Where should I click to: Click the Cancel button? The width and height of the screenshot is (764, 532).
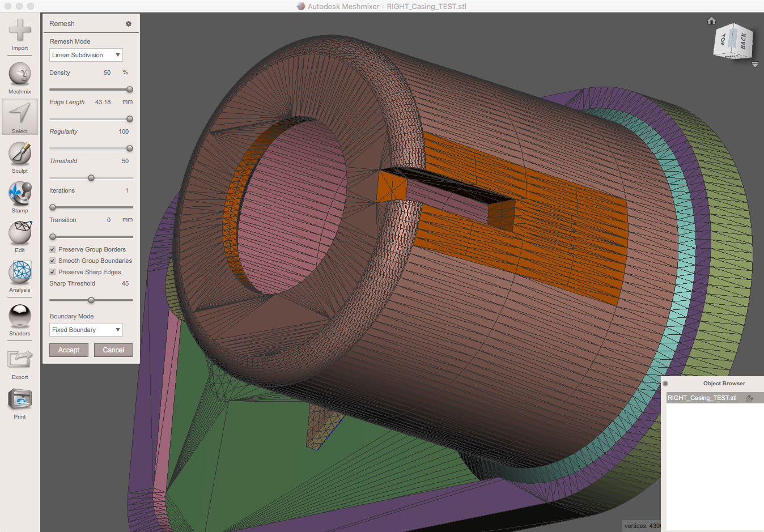[x=113, y=350]
